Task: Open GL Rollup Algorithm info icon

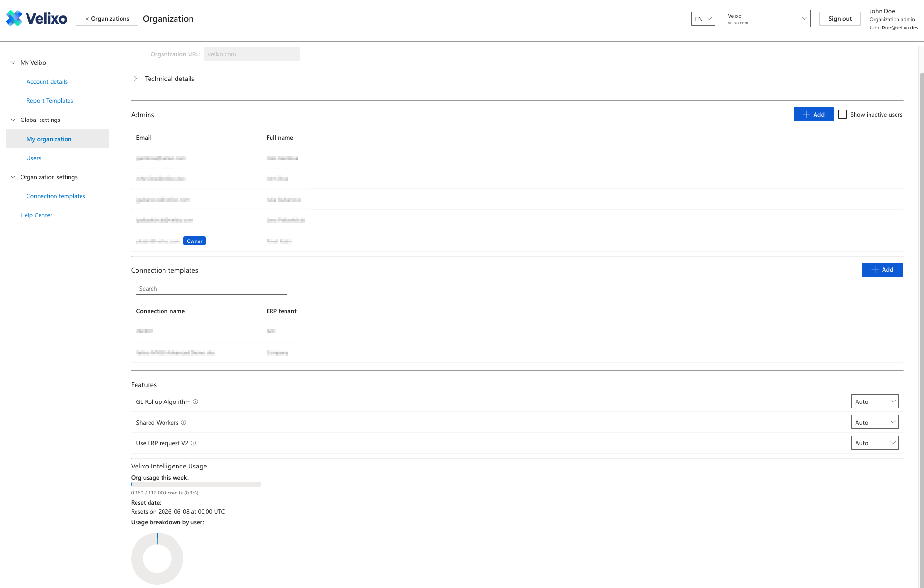Action: click(195, 401)
